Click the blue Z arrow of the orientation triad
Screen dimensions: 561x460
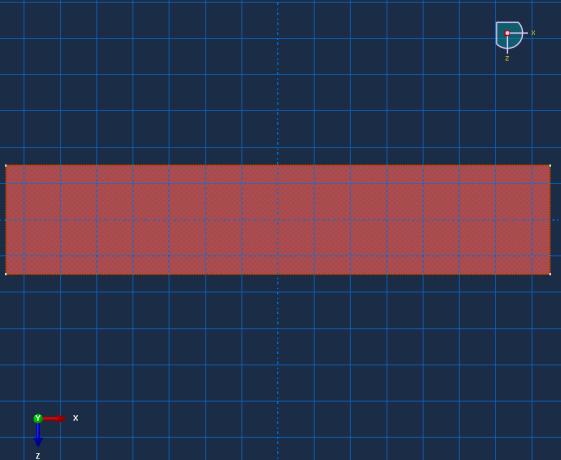(x=38, y=435)
